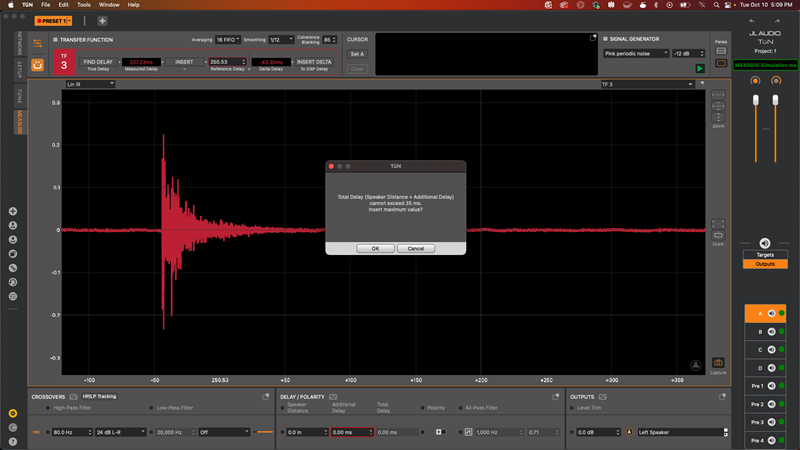Open the Smoothing 1/12 dropdown

pyautogui.click(x=281, y=40)
